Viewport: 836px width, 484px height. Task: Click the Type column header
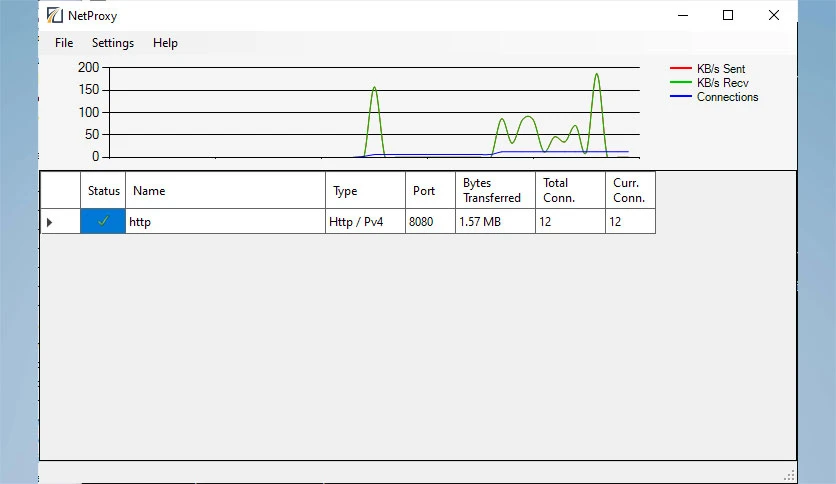pyautogui.click(x=365, y=190)
